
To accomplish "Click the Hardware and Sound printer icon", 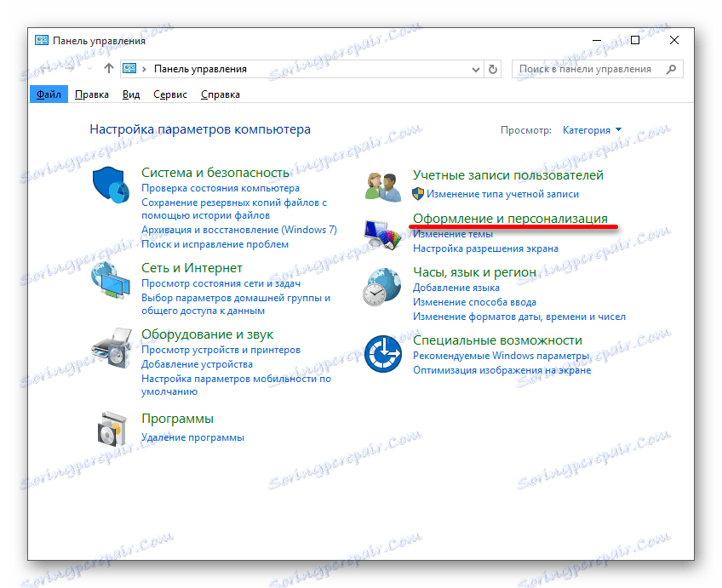I will (x=111, y=349).
